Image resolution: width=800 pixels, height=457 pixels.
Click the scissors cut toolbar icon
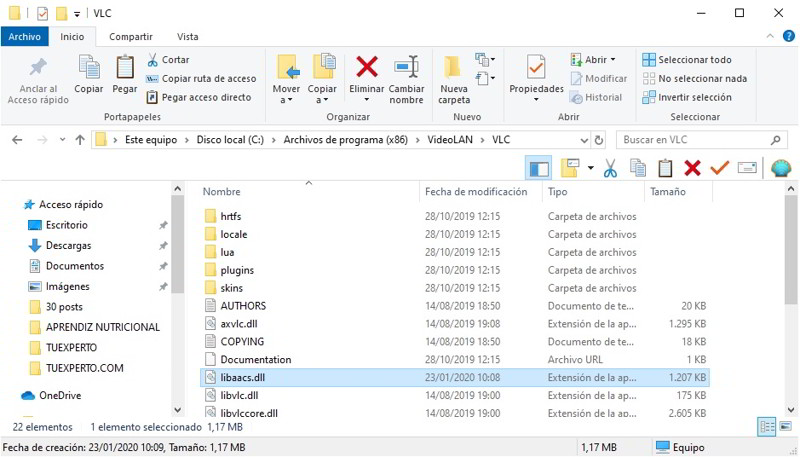click(610, 168)
